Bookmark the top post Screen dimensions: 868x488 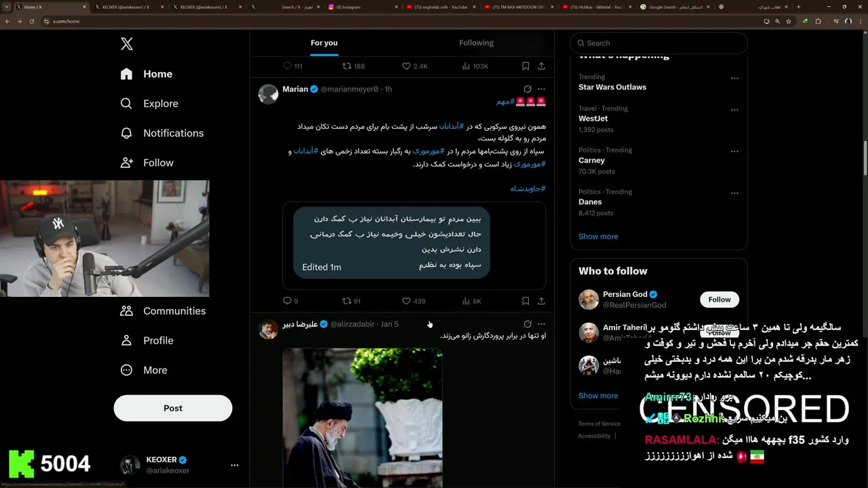pos(526,66)
